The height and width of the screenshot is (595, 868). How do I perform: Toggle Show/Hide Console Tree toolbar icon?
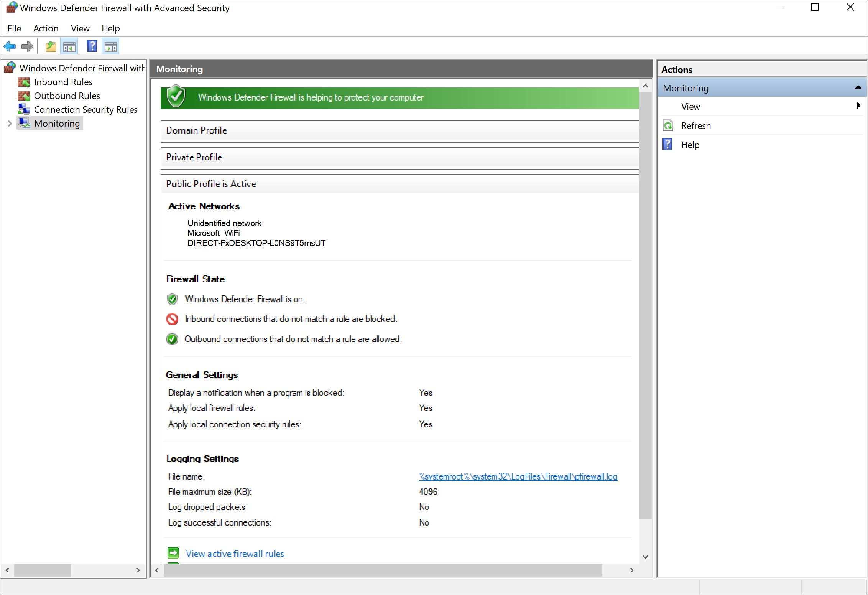tap(69, 47)
